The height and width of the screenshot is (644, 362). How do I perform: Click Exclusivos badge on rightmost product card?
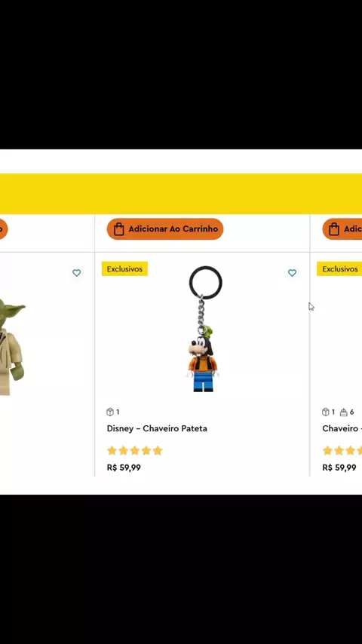pyautogui.click(x=339, y=269)
